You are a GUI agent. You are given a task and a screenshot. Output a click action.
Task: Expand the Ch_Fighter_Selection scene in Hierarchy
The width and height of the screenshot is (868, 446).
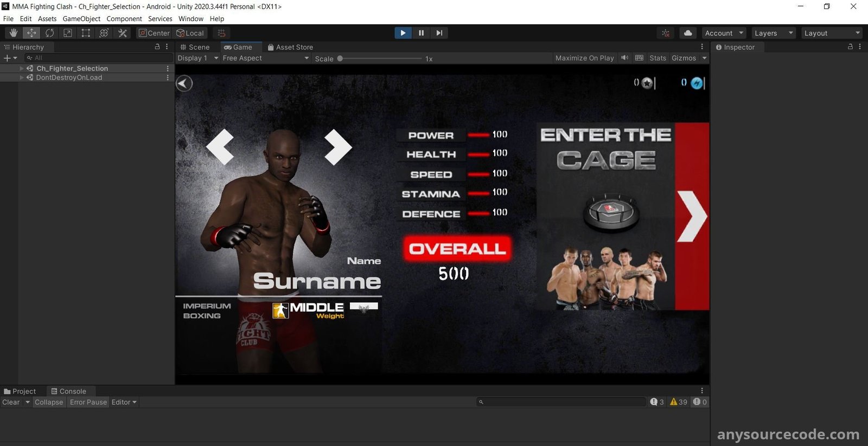(x=22, y=68)
